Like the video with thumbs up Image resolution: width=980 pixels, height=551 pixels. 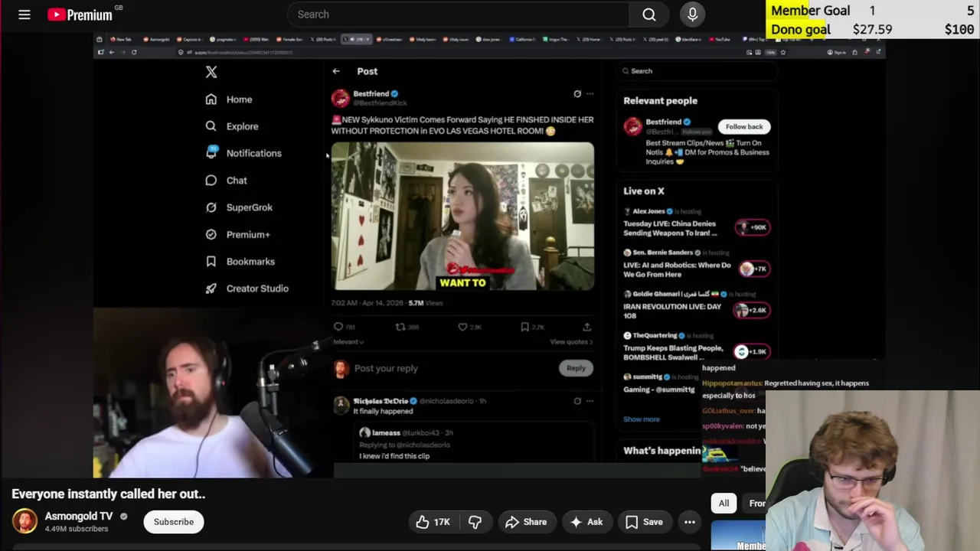pos(434,522)
